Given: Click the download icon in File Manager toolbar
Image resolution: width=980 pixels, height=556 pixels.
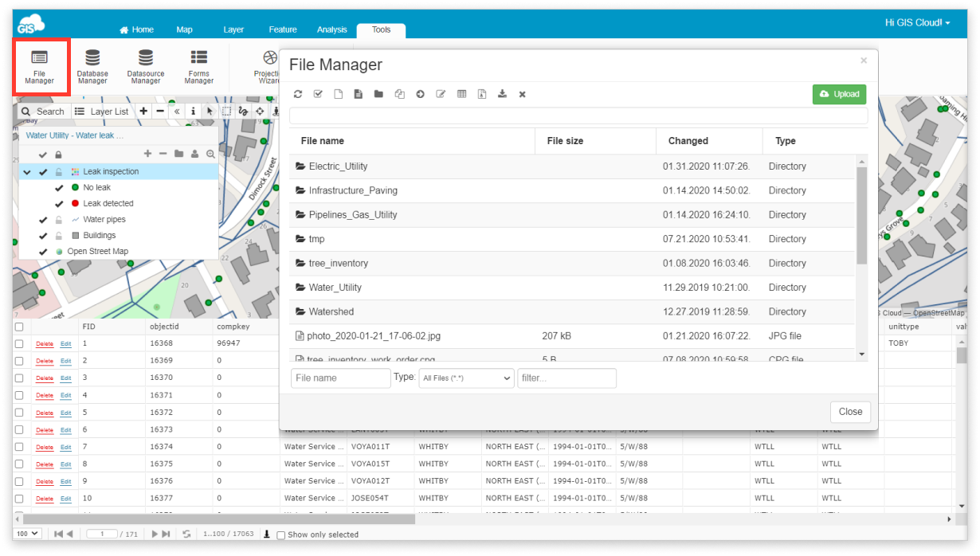Looking at the screenshot, I should (502, 94).
